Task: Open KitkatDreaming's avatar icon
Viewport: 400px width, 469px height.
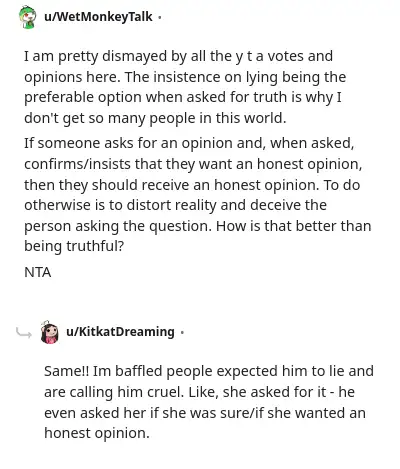Action: [49, 332]
